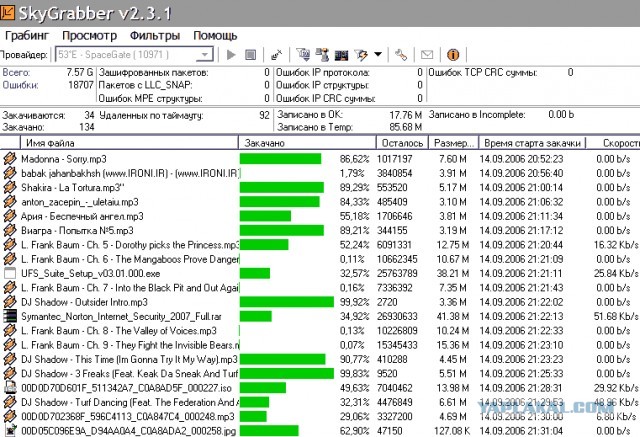Click the mp3 icon for Ария - Беспечный ангел
The image size is (640, 437).
tap(10, 216)
